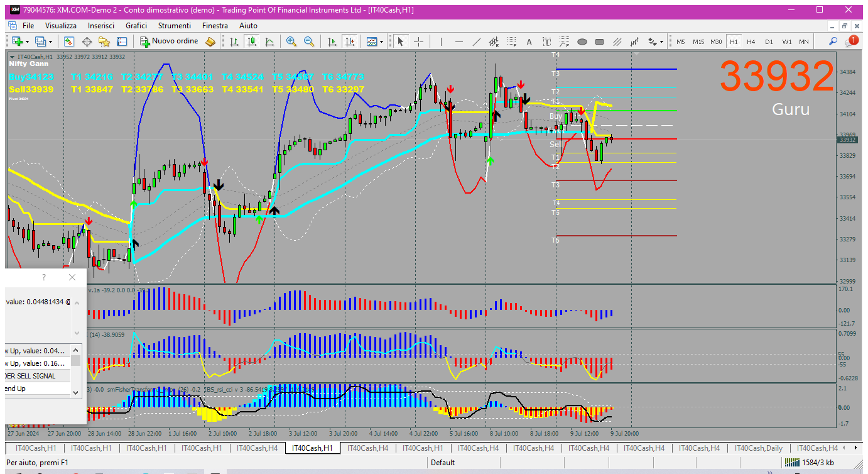Open the notifications chat bubble icon
Screen dimensions: 868x474
tap(851, 41)
